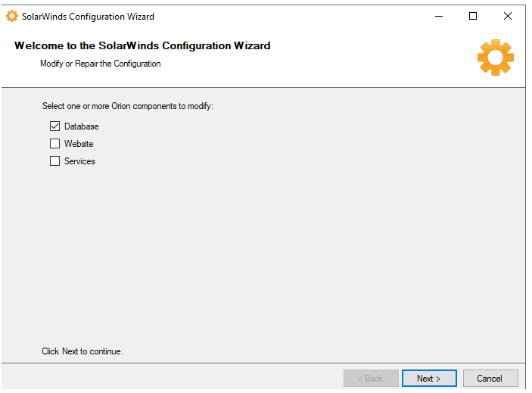Enable the Services component checkbox
Viewport: 532px width, 393px height.
[x=54, y=161]
